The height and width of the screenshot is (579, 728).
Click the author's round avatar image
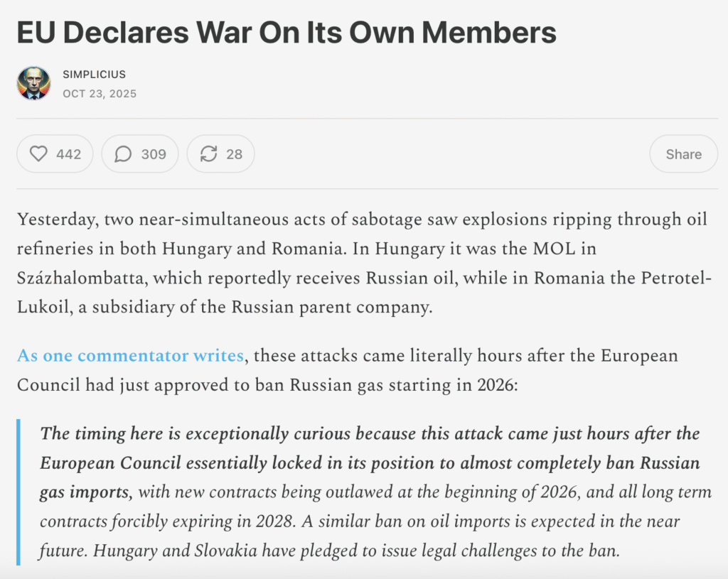[x=33, y=83]
